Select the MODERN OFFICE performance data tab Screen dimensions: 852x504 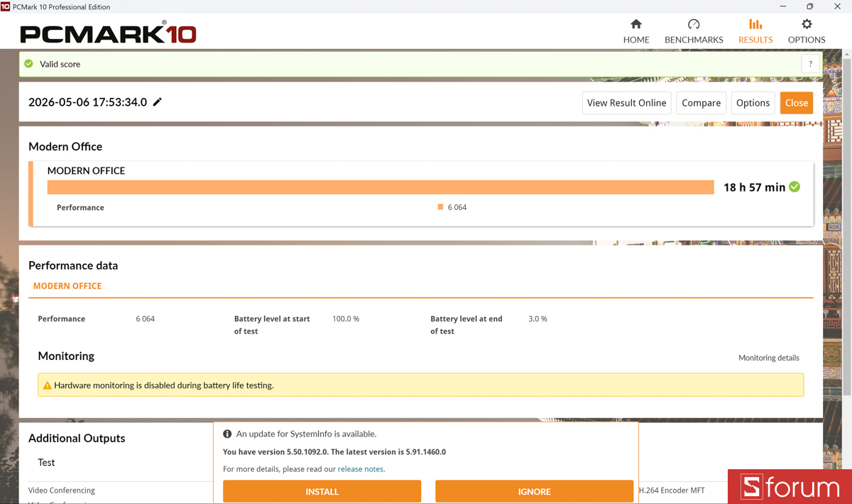(67, 286)
